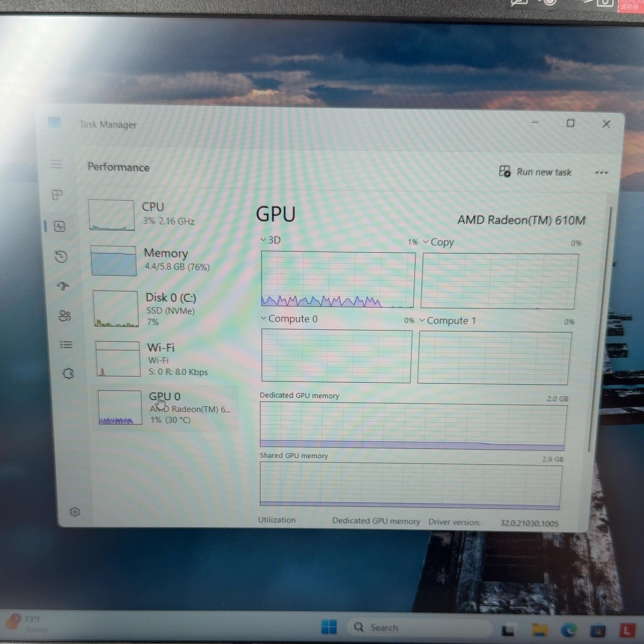Click the Shared GPU memory graph
This screenshot has height=644, width=644.
(411, 486)
